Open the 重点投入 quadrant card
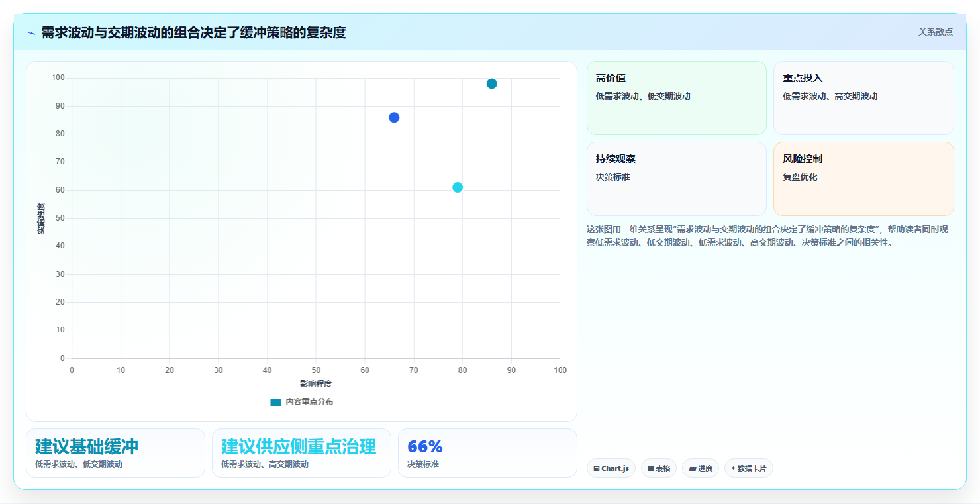980x504 pixels. click(x=863, y=98)
